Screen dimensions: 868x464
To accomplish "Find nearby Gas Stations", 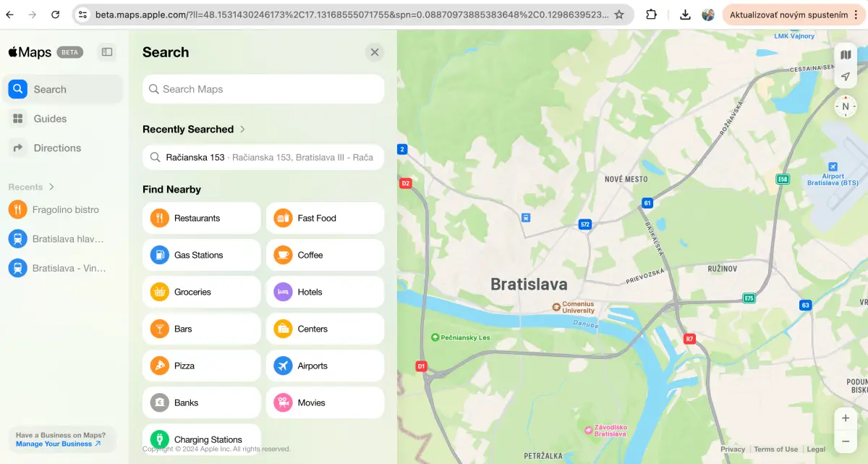I will pos(201,255).
